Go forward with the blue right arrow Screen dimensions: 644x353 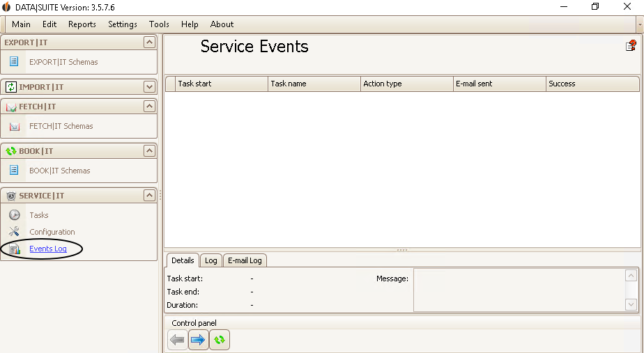(x=199, y=340)
